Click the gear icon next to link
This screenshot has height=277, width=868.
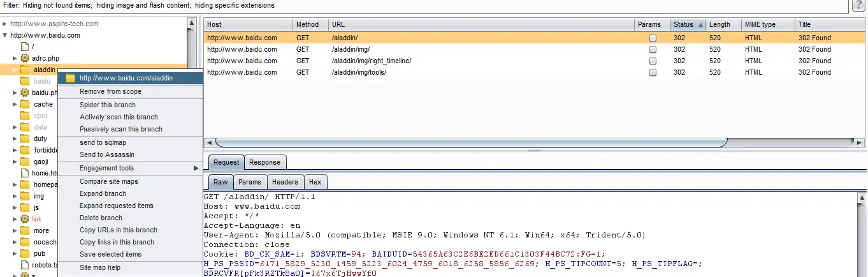pyautogui.click(x=25, y=218)
